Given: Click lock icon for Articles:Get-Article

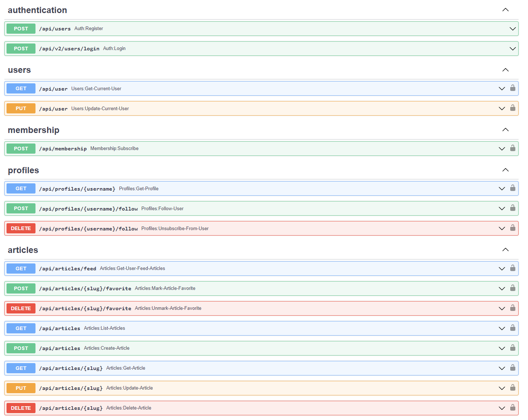Looking at the screenshot, I should pyautogui.click(x=513, y=368).
